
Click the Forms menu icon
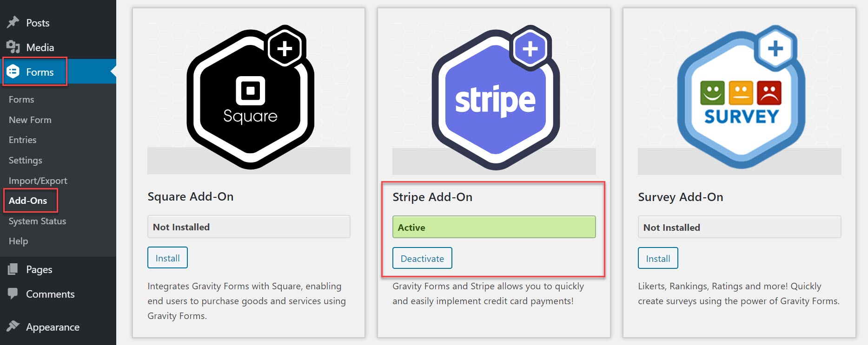coord(13,72)
